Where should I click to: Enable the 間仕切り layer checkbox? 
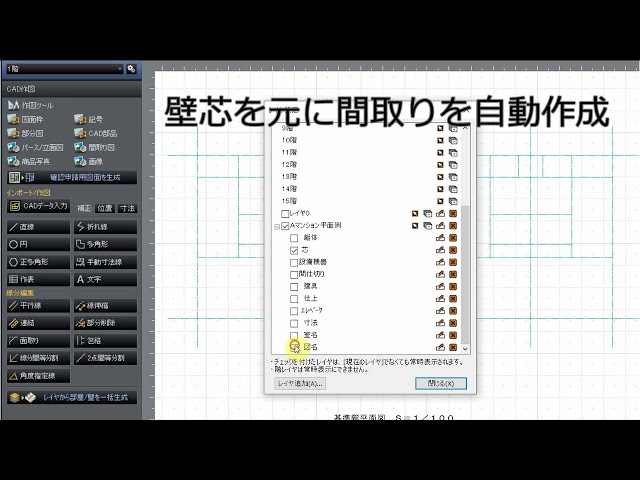294,274
